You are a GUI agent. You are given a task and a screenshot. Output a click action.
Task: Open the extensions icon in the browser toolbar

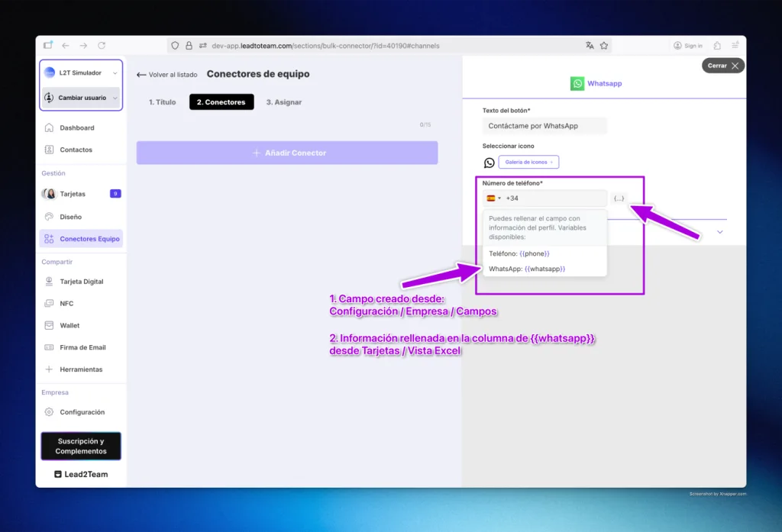click(x=717, y=45)
